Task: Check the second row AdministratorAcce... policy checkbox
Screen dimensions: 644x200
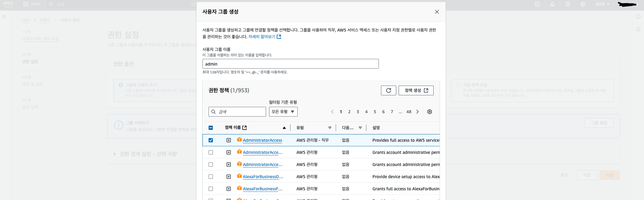Action: (211, 152)
